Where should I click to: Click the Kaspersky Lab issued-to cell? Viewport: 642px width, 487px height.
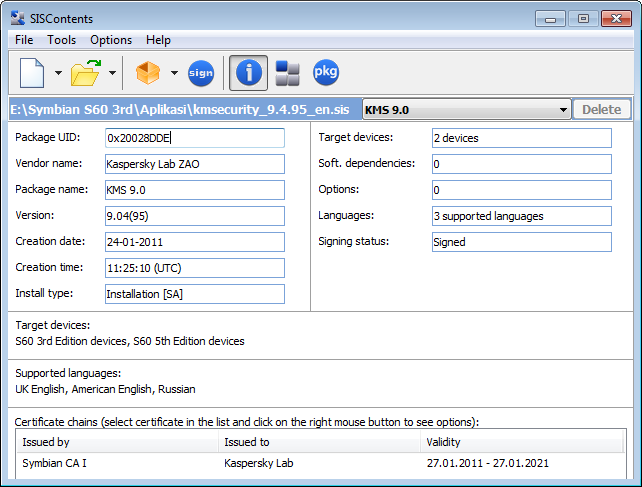258,463
